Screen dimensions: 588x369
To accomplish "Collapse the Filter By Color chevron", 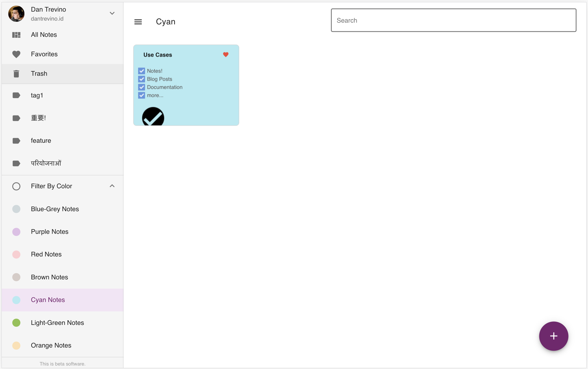I will point(112,186).
